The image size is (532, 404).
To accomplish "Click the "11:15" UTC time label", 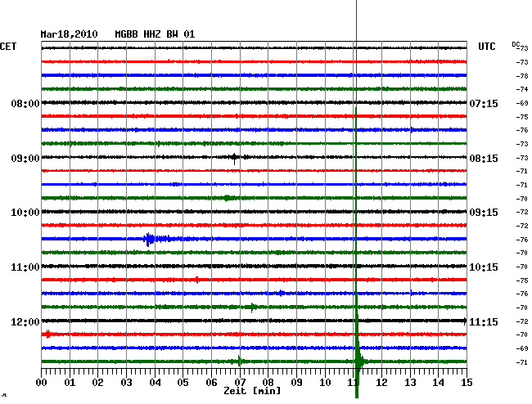I will 484,321.
